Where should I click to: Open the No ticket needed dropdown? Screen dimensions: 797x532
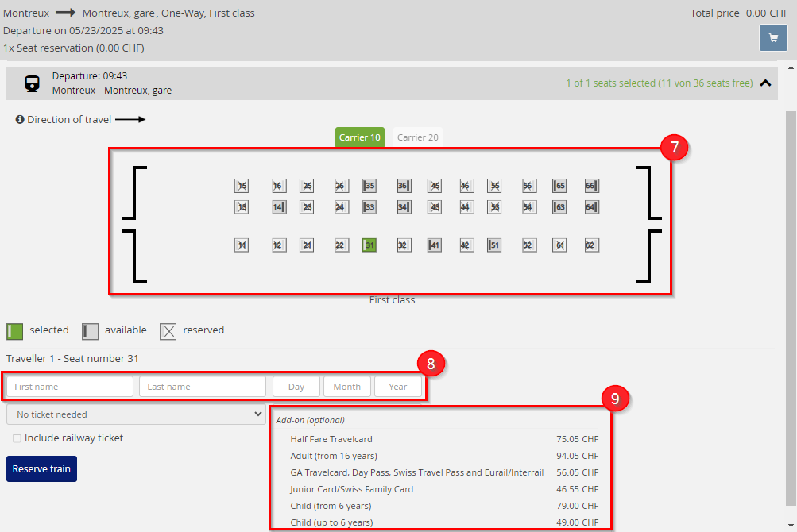pyautogui.click(x=136, y=414)
